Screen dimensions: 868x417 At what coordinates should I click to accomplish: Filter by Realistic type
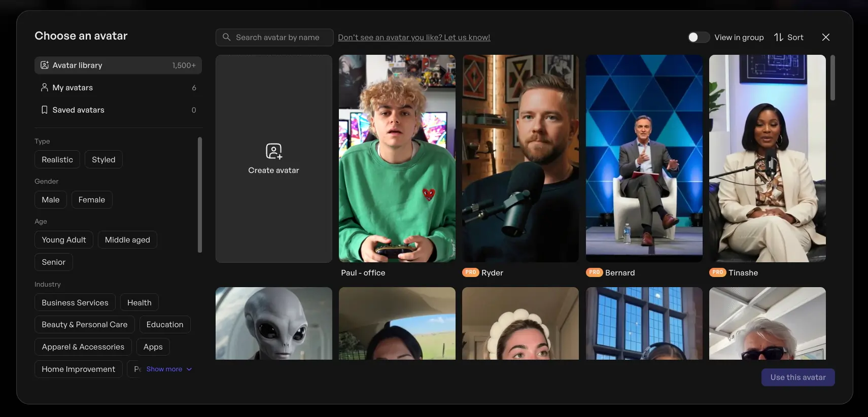(57, 159)
